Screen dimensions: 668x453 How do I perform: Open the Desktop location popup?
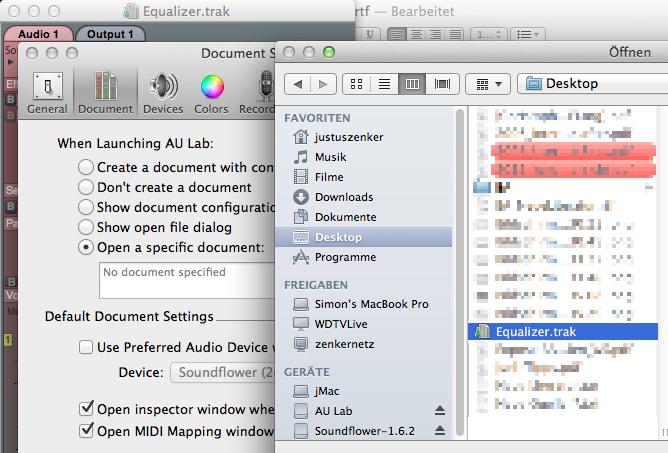592,84
